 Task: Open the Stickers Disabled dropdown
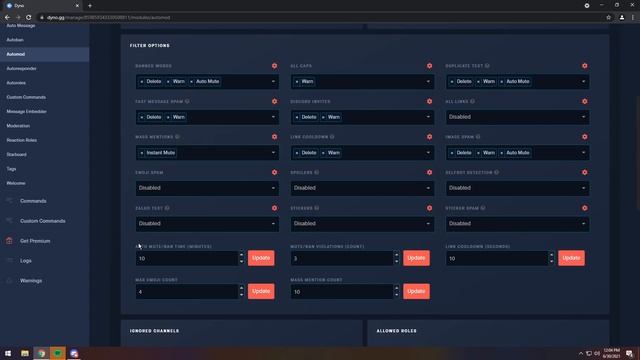coord(362,224)
